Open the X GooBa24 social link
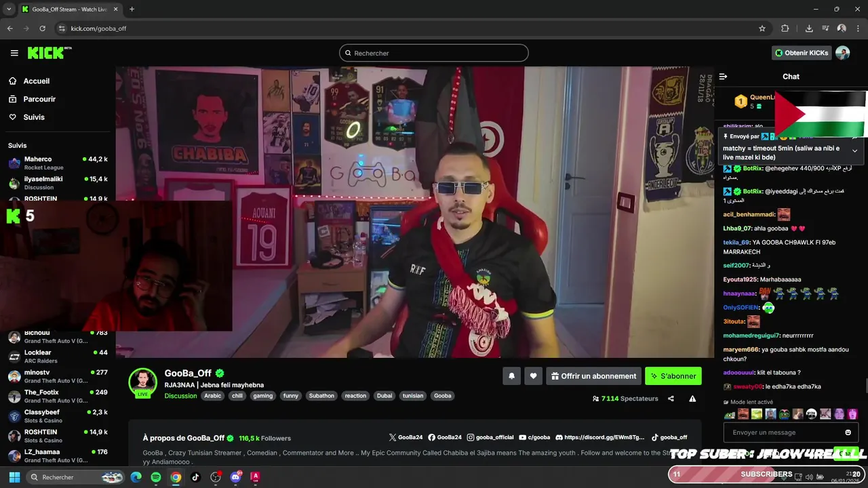Image resolution: width=868 pixels, height=488 pixels. click(x=406, y=438)
